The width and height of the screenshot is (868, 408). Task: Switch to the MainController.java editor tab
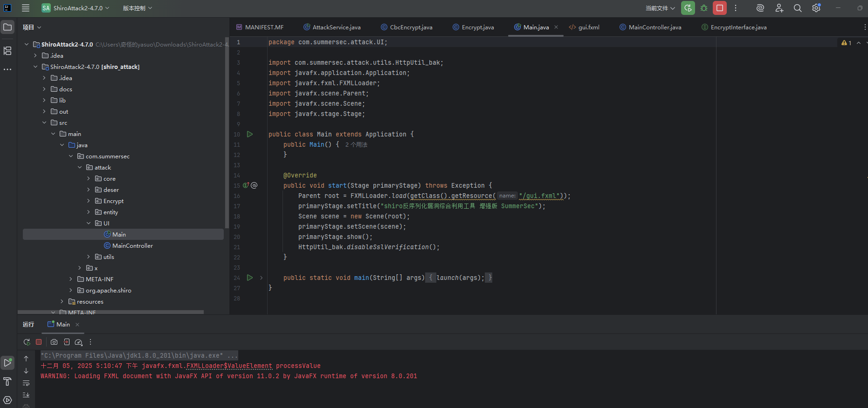(x=654, y=27)
